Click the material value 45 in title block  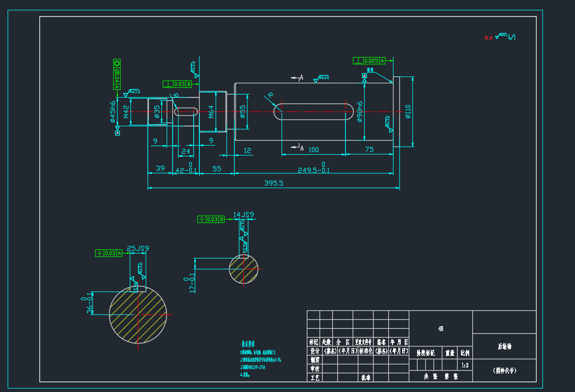[x=441, y=329]
